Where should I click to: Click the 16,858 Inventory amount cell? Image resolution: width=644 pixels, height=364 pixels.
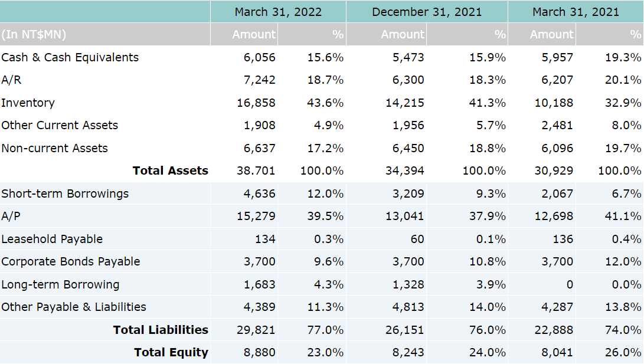256,103
